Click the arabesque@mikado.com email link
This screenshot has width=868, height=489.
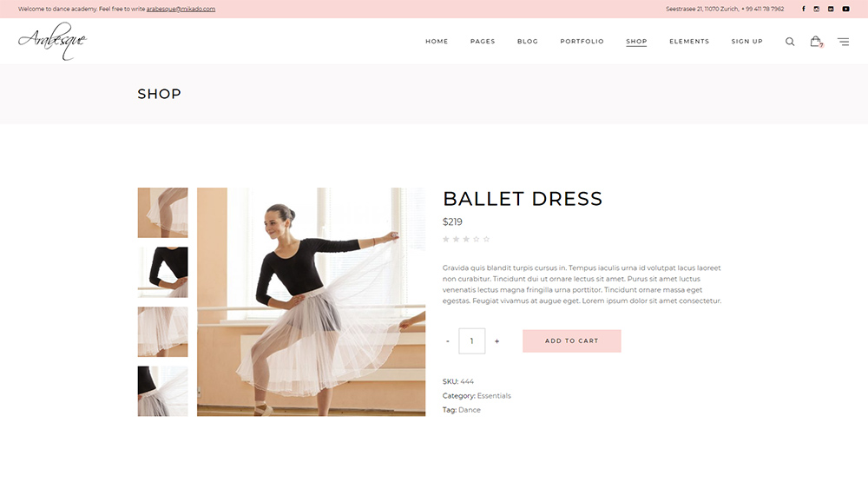click(181, 9)
